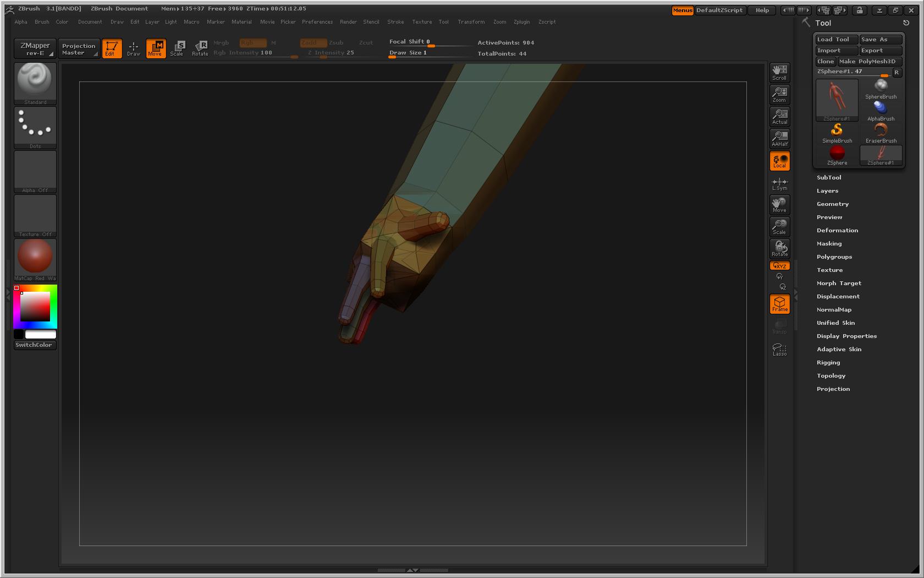Click the right-shelf Scale view icon
The height and width of the screenshot is (578, 924).
click(x=780, y=227)
